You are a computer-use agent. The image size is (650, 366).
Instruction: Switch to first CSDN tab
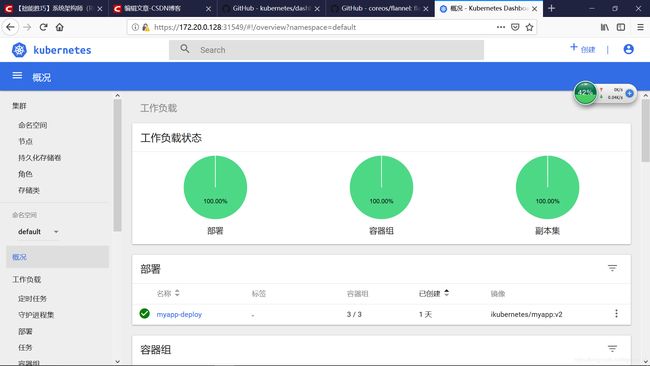54,8
